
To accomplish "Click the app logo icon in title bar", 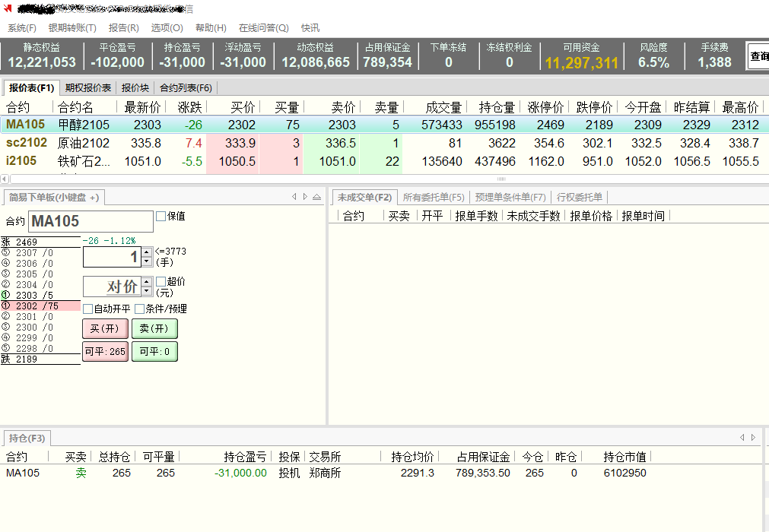I will tap(8, 8).
